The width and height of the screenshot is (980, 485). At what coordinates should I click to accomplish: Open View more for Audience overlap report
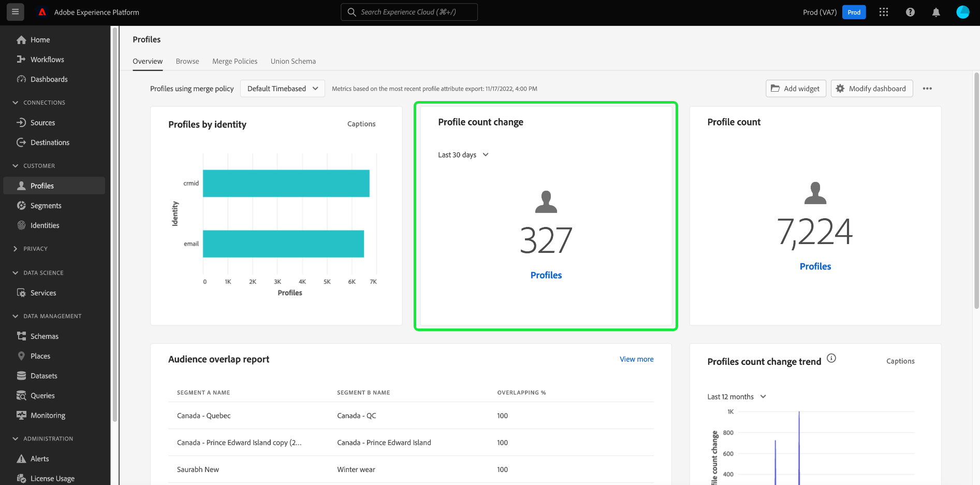pos(636,359)
